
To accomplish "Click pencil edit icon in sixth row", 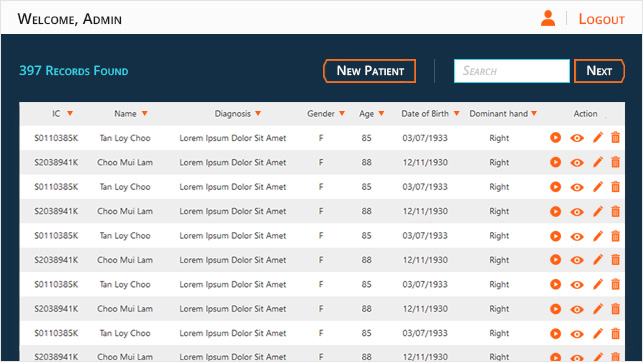I will pos(598,260).
